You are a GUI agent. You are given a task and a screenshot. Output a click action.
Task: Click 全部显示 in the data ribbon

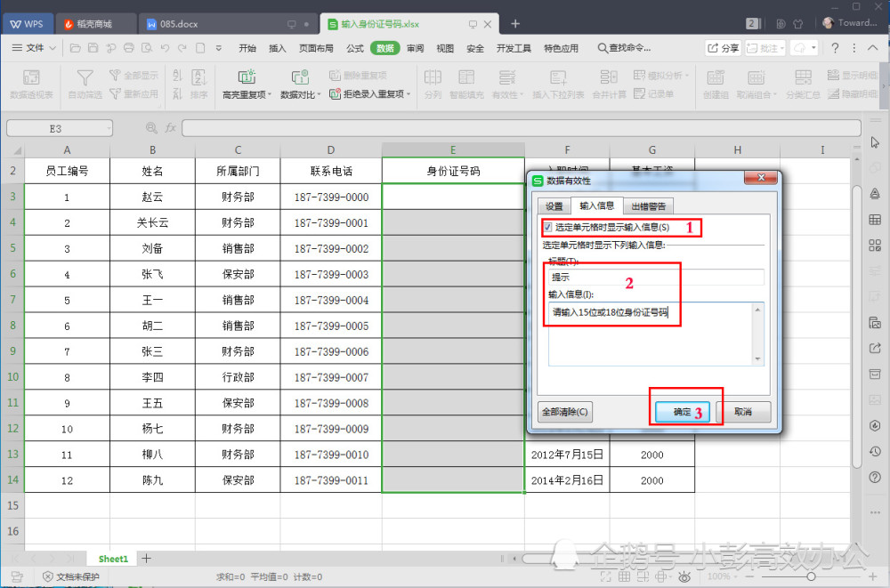point(134,75)
